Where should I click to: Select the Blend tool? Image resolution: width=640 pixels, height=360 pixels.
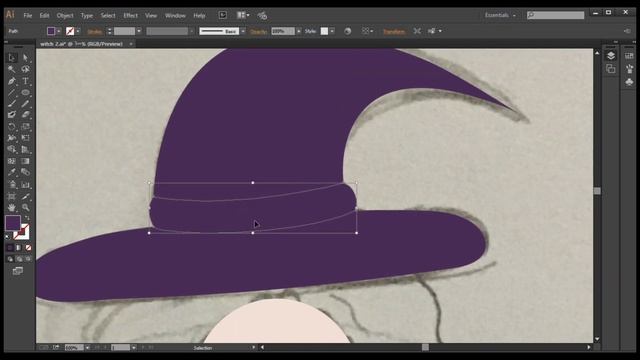coord(25,172)
